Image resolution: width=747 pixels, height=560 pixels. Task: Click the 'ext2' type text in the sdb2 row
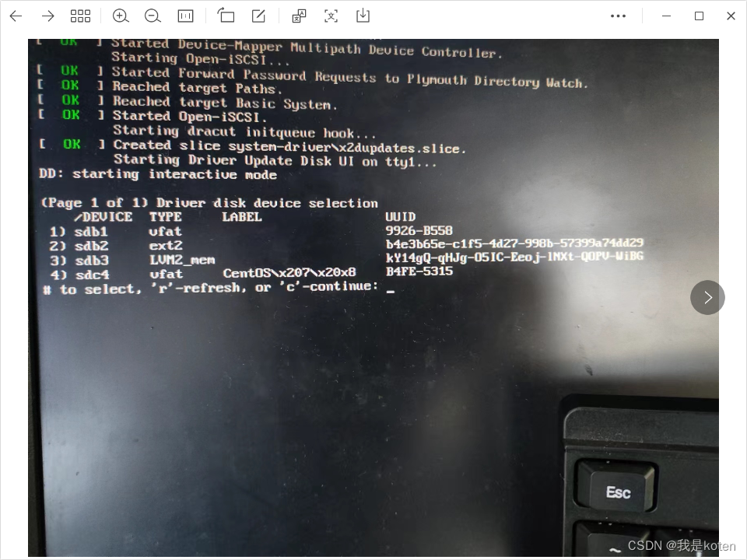point(165,246)
